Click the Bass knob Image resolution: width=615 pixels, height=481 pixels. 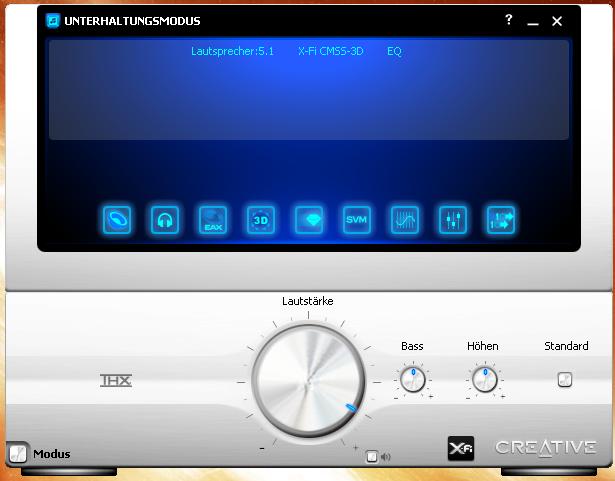413,380
